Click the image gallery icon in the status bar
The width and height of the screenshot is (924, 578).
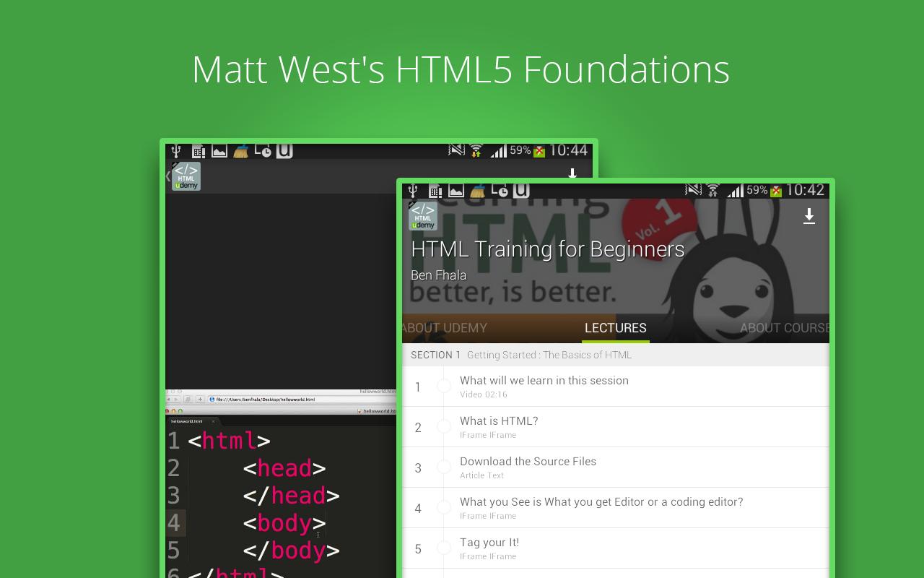[x=456, y=190]
